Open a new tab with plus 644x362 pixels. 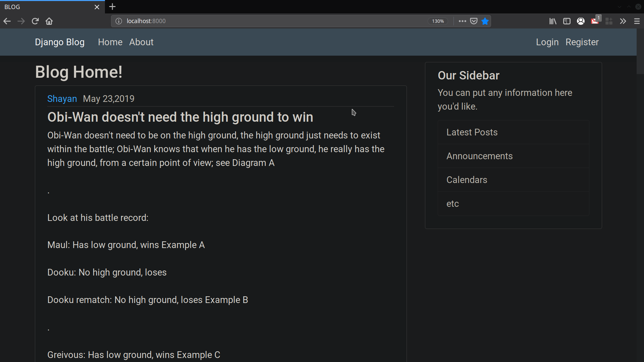112,7
